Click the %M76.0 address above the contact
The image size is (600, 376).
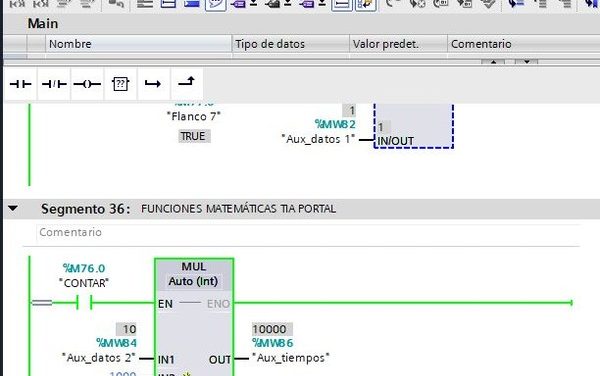point(84,269)
